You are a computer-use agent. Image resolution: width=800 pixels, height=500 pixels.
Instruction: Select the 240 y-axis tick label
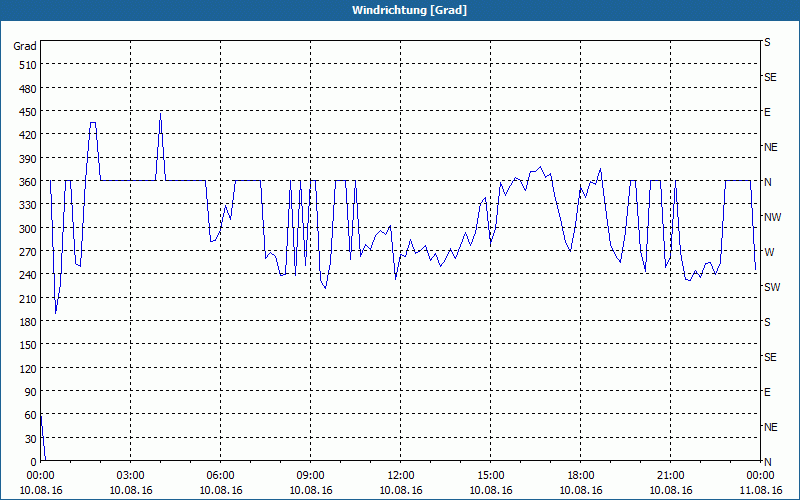tap(28, 275)
